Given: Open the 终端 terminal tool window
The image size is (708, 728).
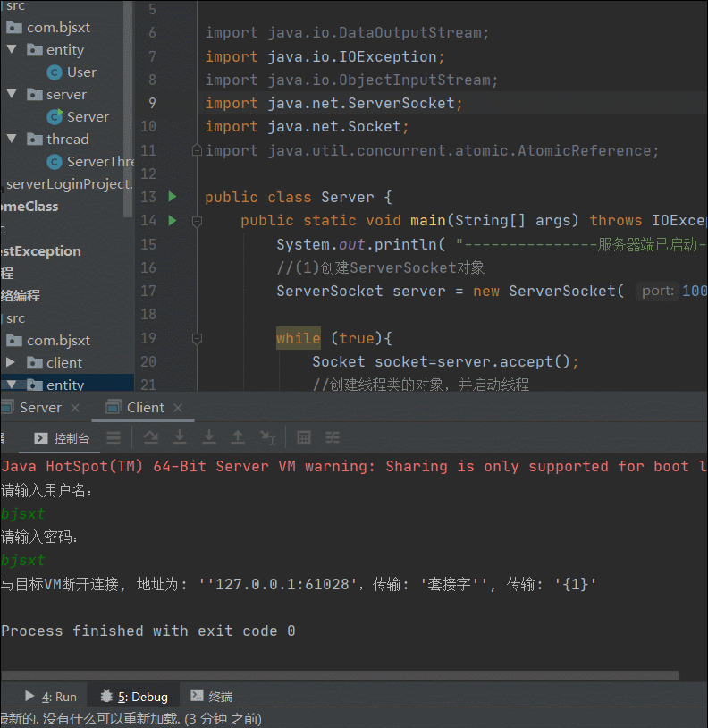Looking at the screenshot, I should click(211, 697).
